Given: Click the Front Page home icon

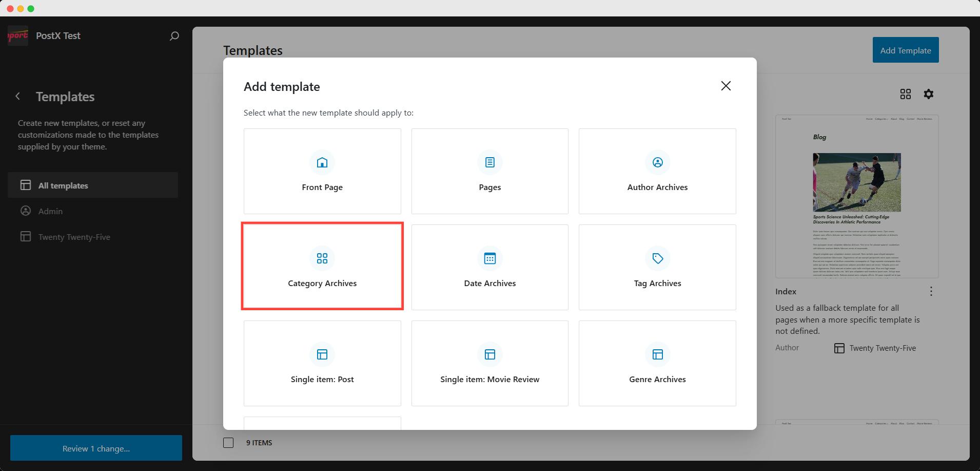Looking at the screenshot, I should pyautogui.click(x=322, y=162).
